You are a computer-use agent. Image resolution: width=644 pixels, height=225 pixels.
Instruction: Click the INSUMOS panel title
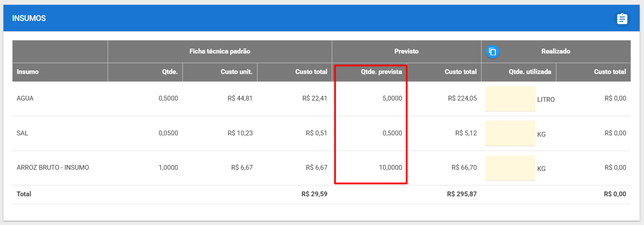[29, 18]
